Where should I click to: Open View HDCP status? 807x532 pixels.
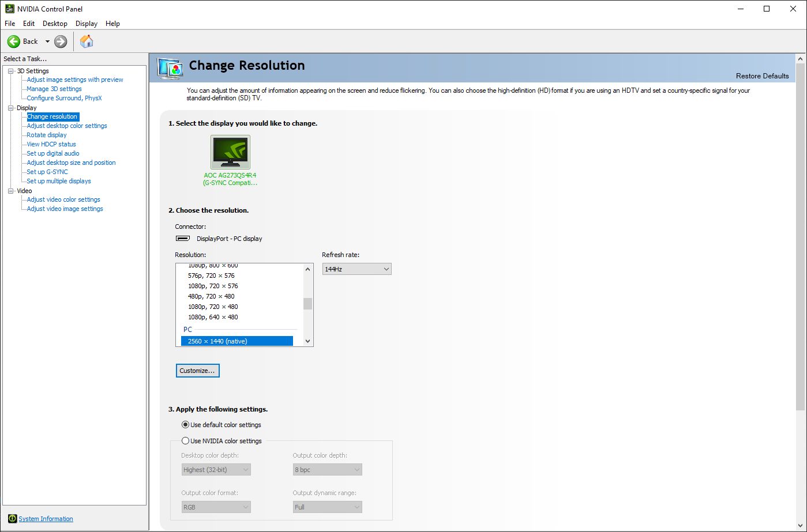point(51,144)
